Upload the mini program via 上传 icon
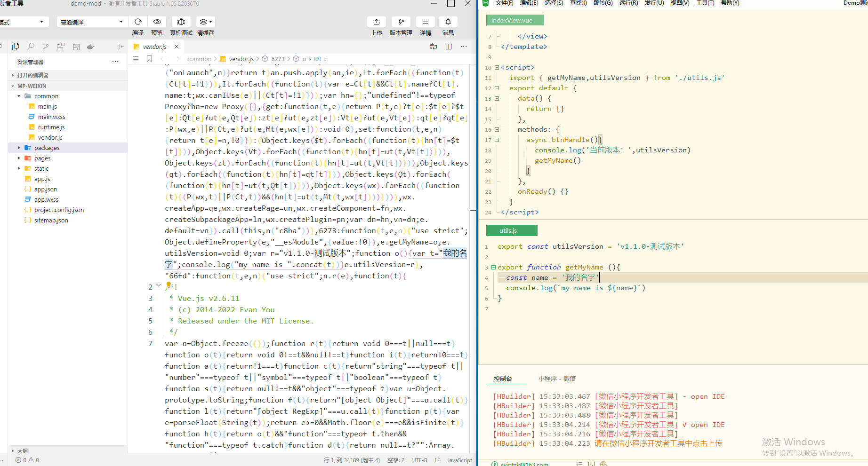 pos(376,22)
